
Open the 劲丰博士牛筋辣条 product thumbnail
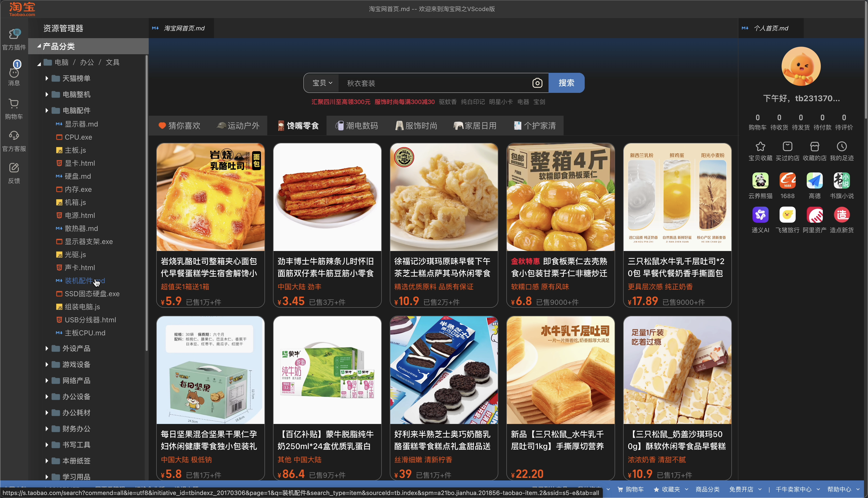[327, 197]
